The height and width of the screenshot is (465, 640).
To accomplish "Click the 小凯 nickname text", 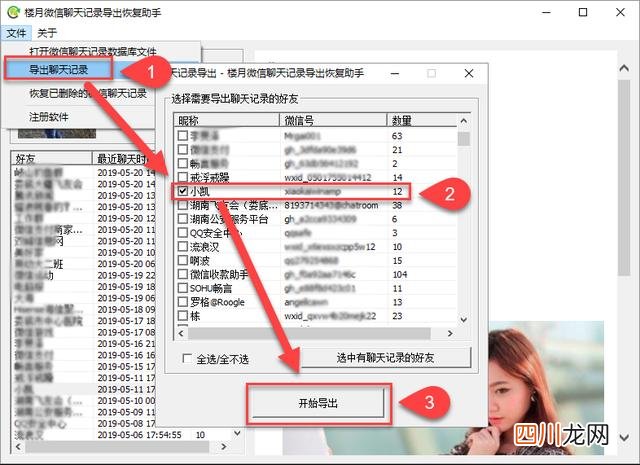I will [200, 191].
